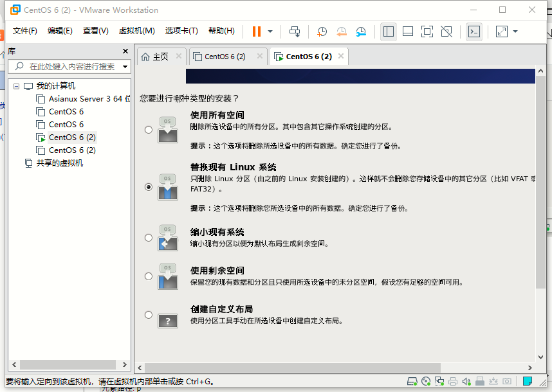Viewport: 552px width, 392px height.
Task: Close the active CentOS 6 (2) tab
Action: [341, 56]
